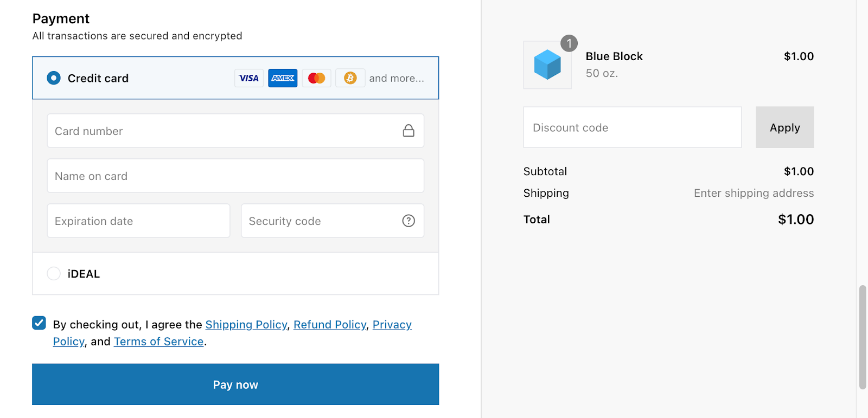Screen dimensions: 868x418
Task: Select the Visa payment icon
Action: point(248,78)
